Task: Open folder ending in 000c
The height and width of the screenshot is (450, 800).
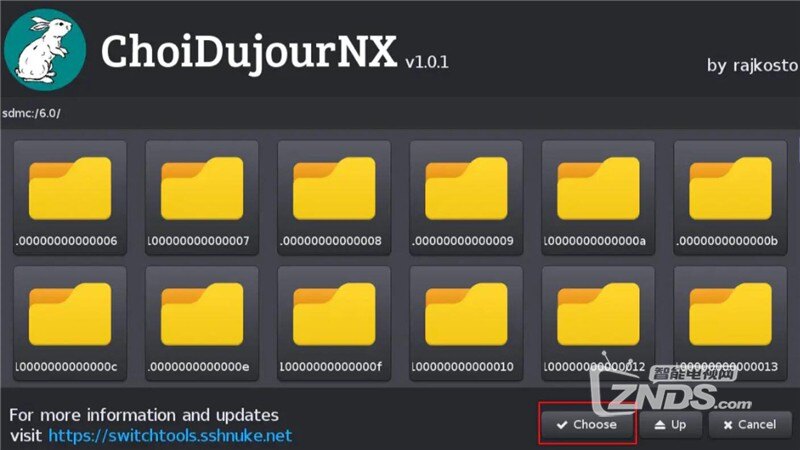Action: [x=70, y=323]
